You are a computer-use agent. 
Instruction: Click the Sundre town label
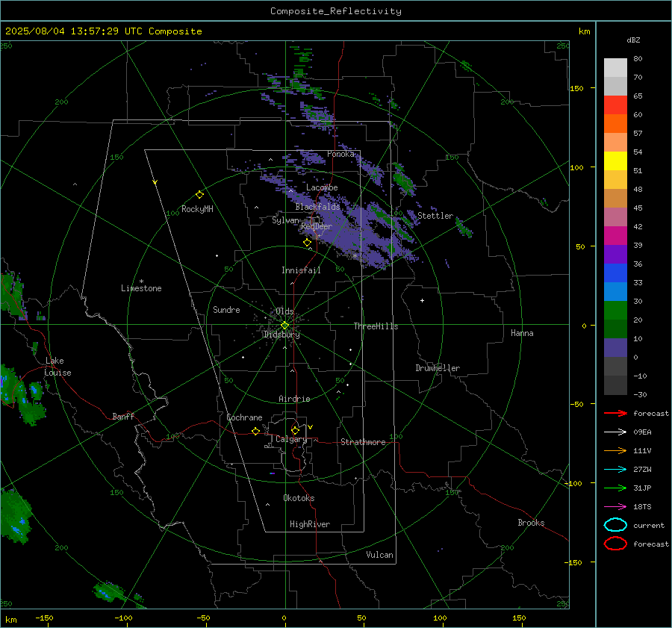226,309
